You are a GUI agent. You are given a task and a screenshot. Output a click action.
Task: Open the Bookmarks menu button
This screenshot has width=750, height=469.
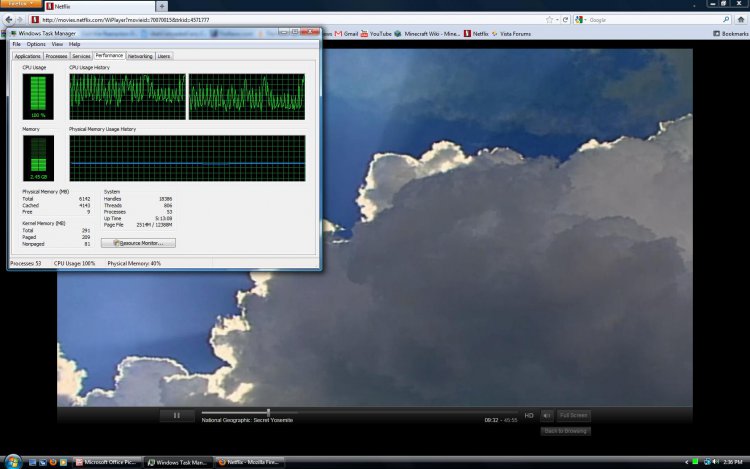(731, 33)
